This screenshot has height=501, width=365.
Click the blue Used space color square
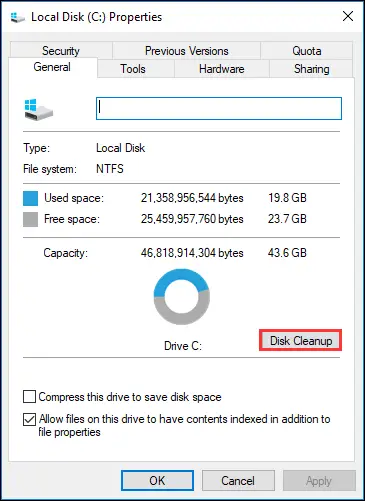30,198
